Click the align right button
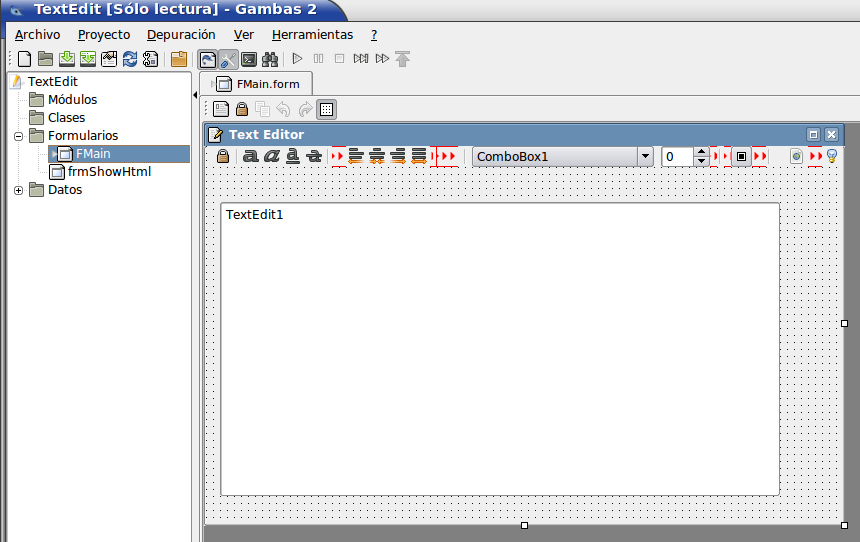The height and width of the screenshot is (542, 860). pyautogui.click(x=398, y=156)
